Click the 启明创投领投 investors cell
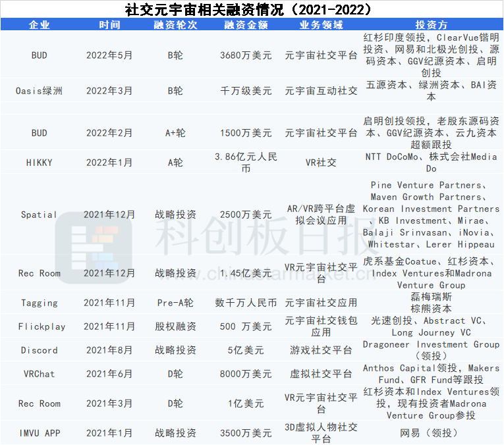504x445 pixels. pyautogui.click(x=432, y=132)
